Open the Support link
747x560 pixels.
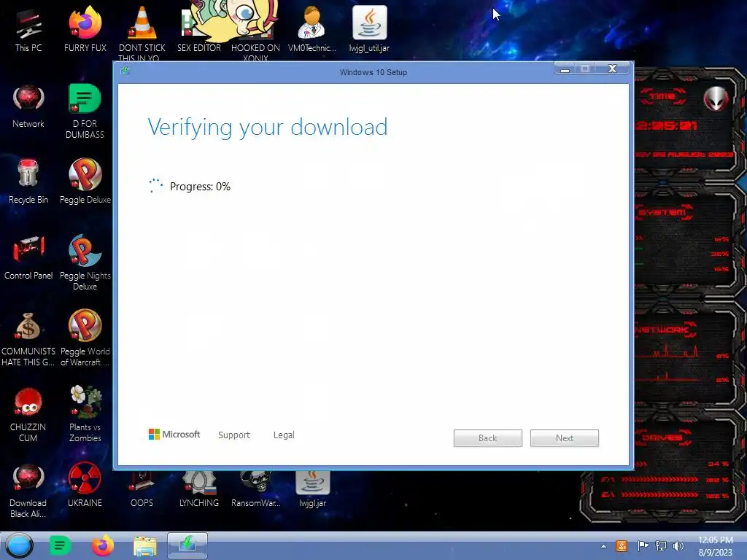(x=234, y=435)
